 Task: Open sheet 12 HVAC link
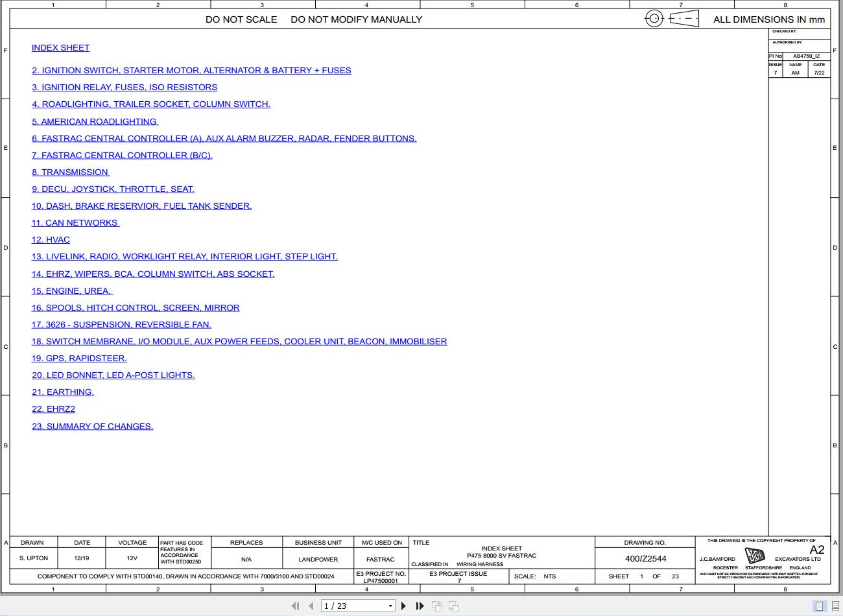click(51, 239)
